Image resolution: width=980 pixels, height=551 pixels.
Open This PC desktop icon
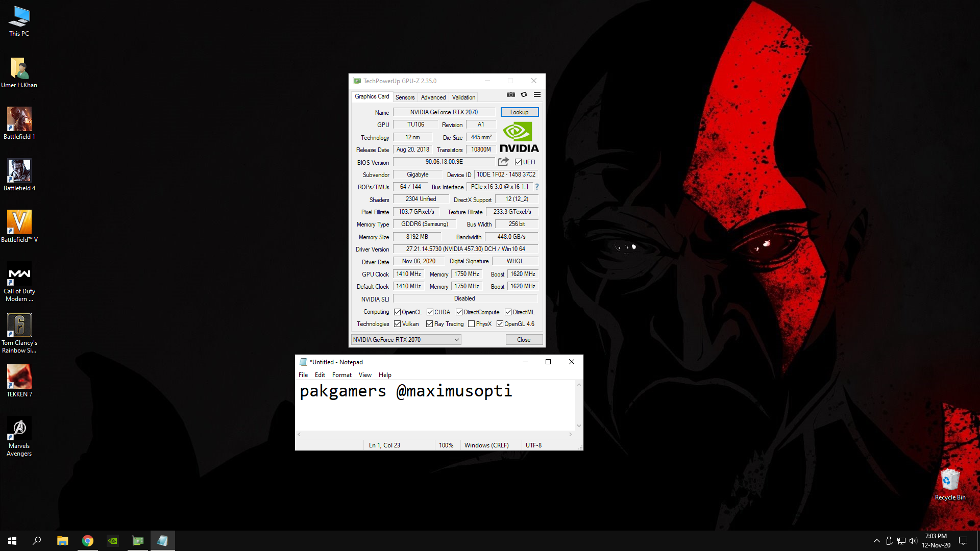coord(19,21)
